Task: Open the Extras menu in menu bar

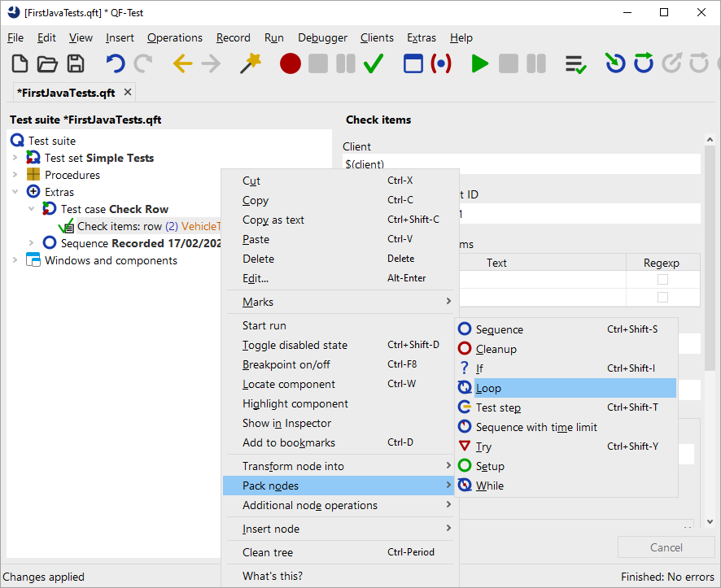Action: [x=422, y=37]
